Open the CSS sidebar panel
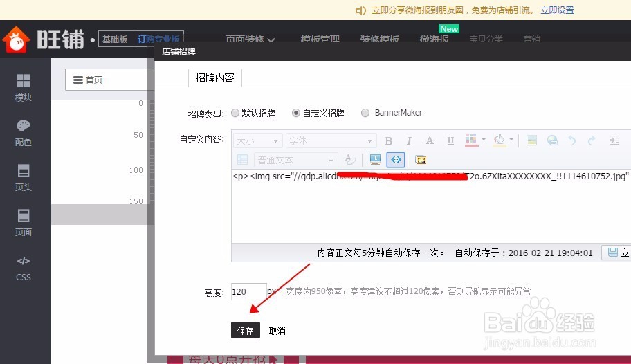 tap(24, 269)
